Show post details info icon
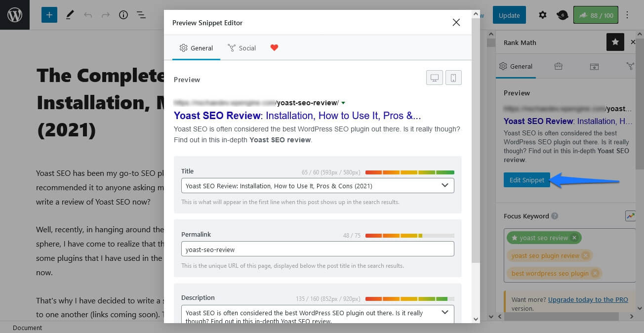This screenshot has width=644, height=333. tap(123, 15)
